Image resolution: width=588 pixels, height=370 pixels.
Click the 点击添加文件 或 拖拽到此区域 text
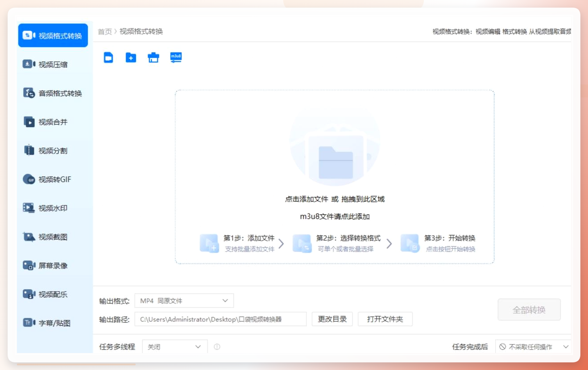coord(335,199)
